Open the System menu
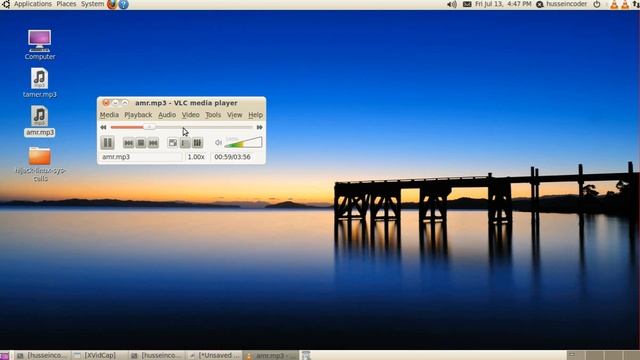This screenshot has width=640, height=360. coord(92,4)
